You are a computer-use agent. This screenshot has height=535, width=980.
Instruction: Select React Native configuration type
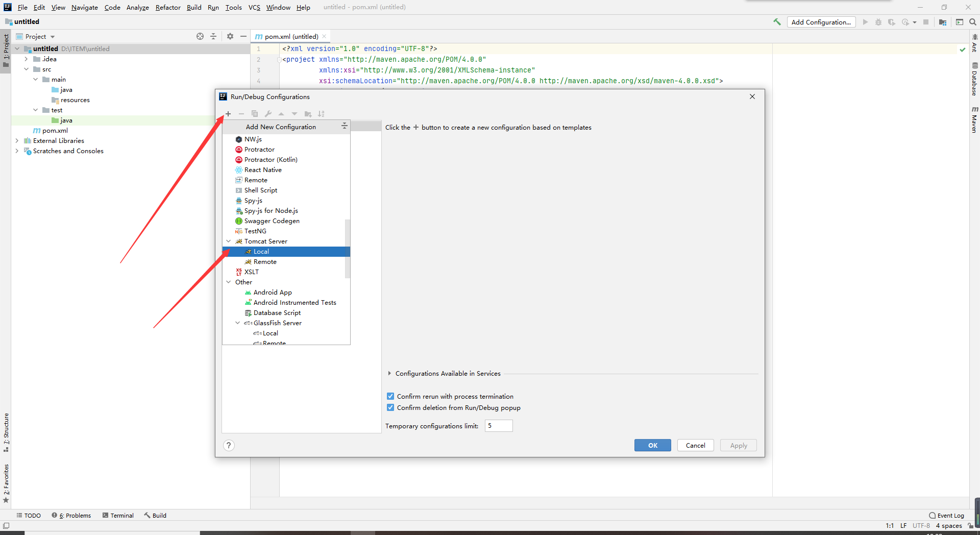(x=286, y=169)
